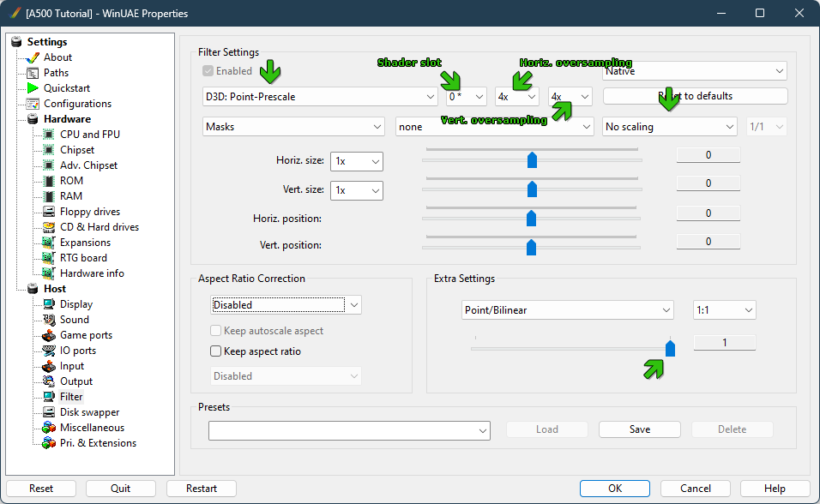Click the Cancel button

click(x=696, y=489)
